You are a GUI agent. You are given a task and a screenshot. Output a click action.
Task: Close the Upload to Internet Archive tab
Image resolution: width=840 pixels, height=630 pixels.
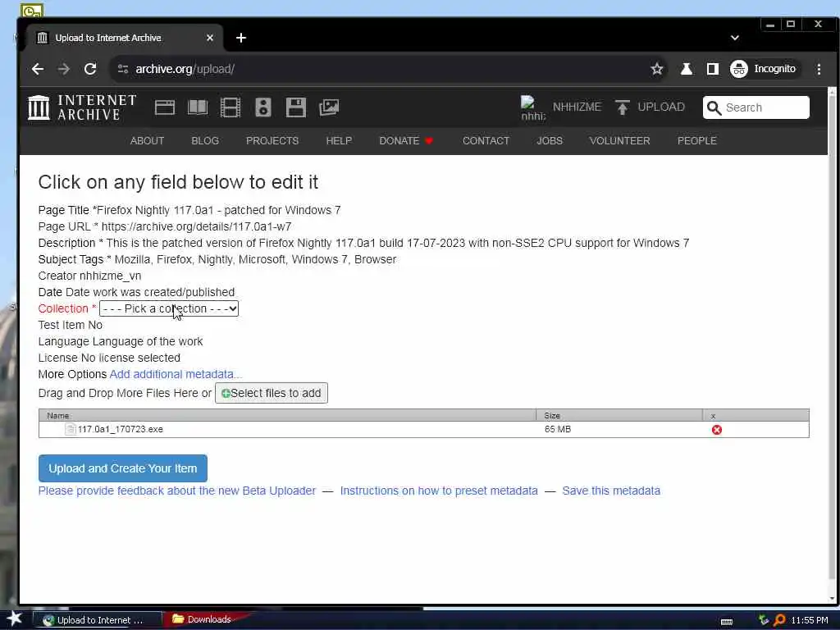[210, 38]
